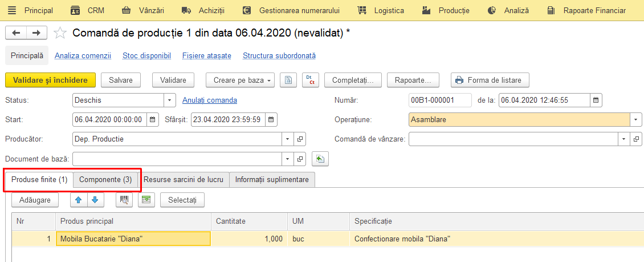Click the Număr input field
The image size is (644, 262).
(441, 100)
